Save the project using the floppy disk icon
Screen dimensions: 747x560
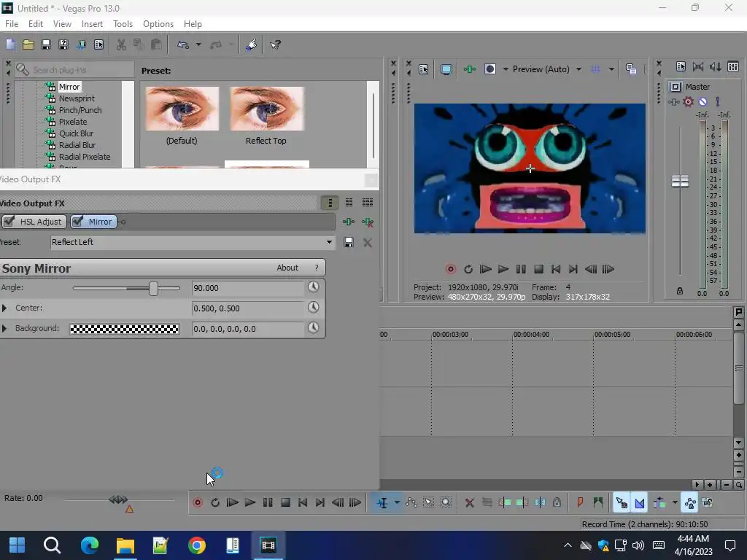[x=46, y=44]
